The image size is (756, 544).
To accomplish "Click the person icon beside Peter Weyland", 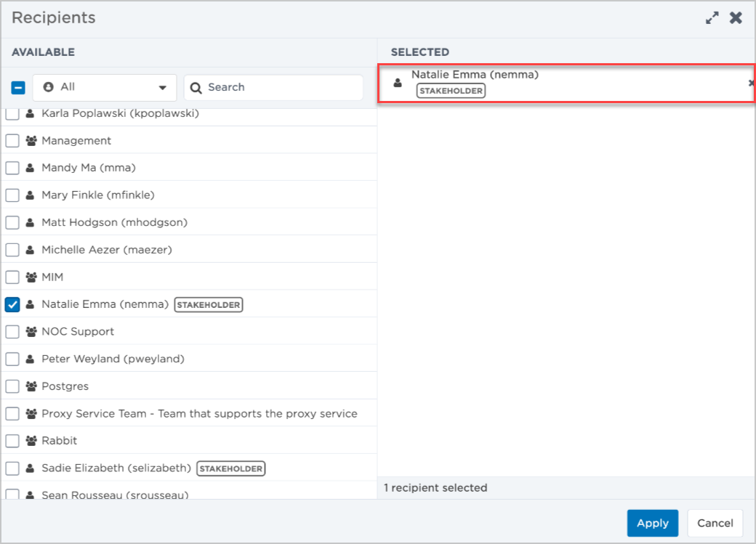I will [x=31, y=360].
